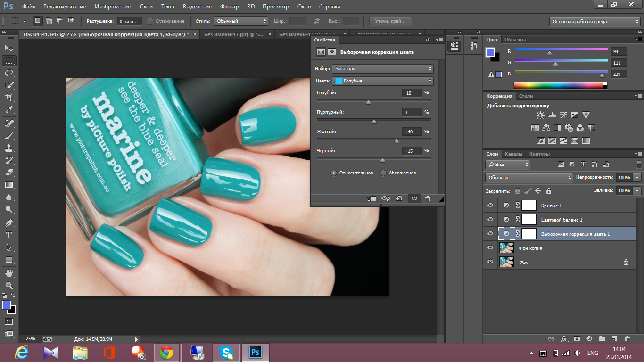The height and width of the screenshot is (362, 644).
Task: Open the Стиль Обычный dropdown
Action: pos(241,21)
